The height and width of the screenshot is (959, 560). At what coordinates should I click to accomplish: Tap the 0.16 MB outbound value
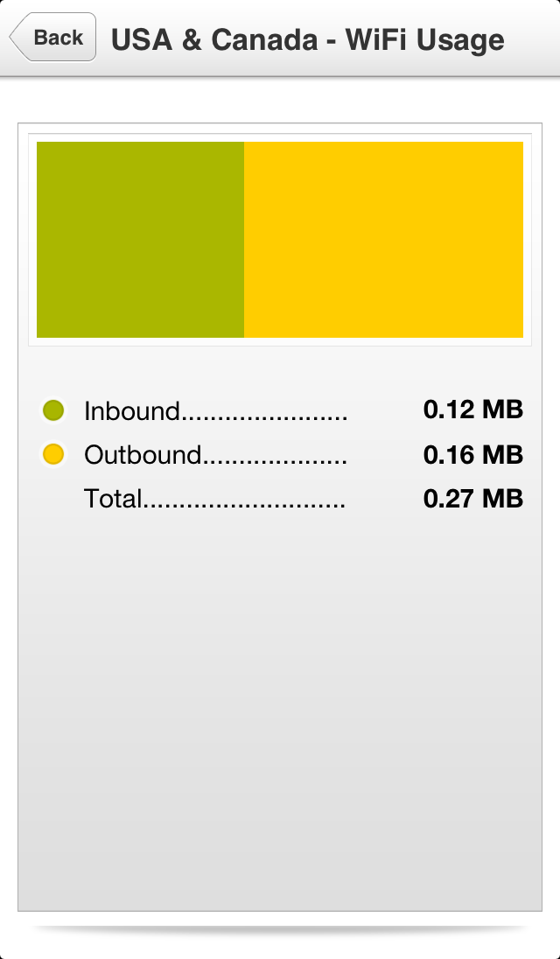click(x=472, y=455)
